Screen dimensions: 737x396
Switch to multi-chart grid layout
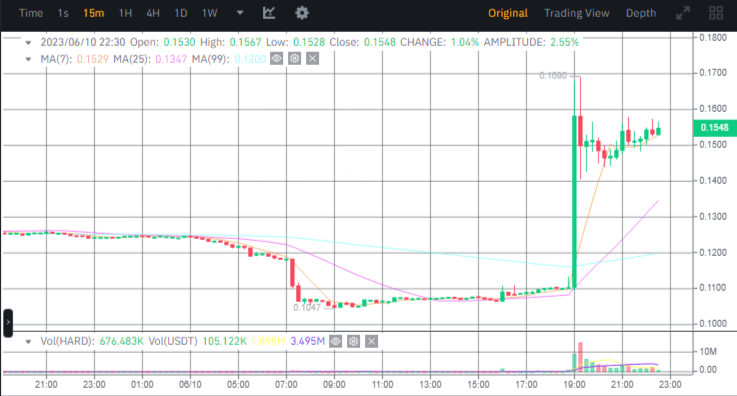716,13
